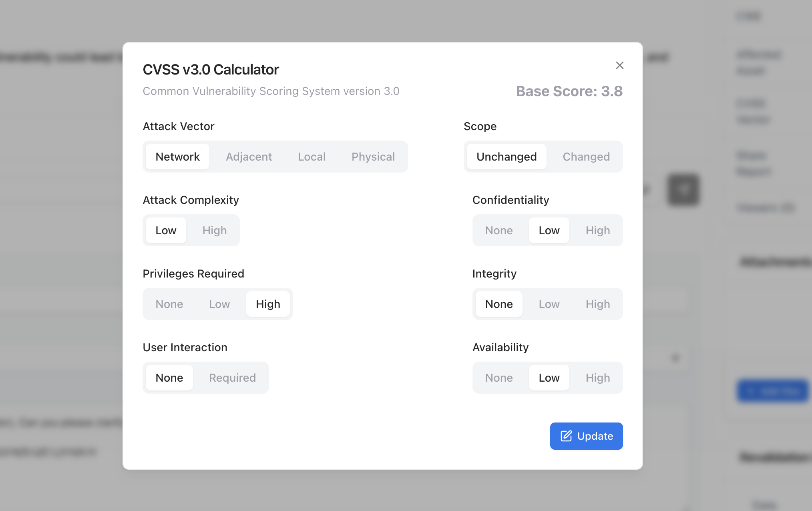Set Availability impact to High
This screenshot has width=812, height=511.
(x=597, y=378)
